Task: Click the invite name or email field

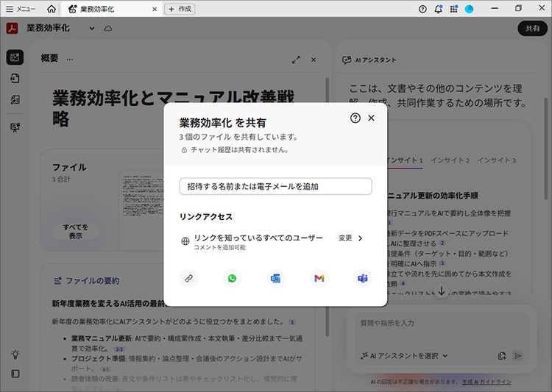Action: pos(276,186)
